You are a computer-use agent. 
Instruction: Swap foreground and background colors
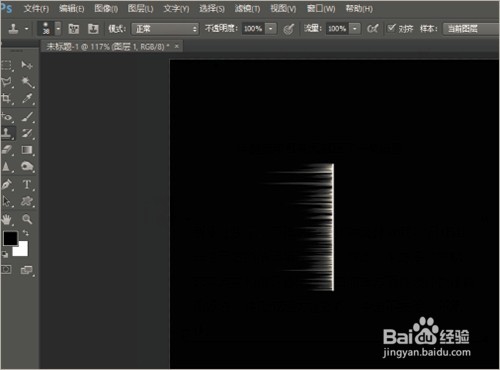26,233
